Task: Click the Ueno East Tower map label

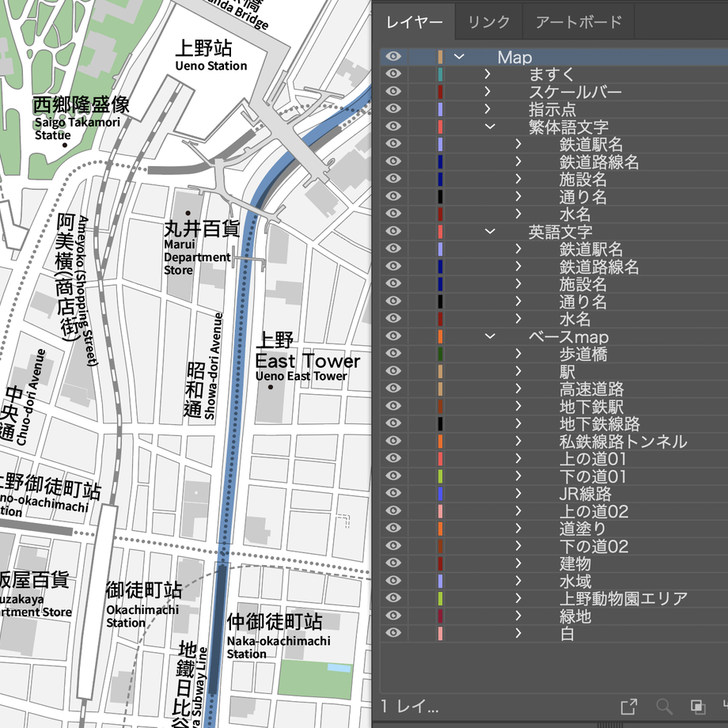Action: 301,376
